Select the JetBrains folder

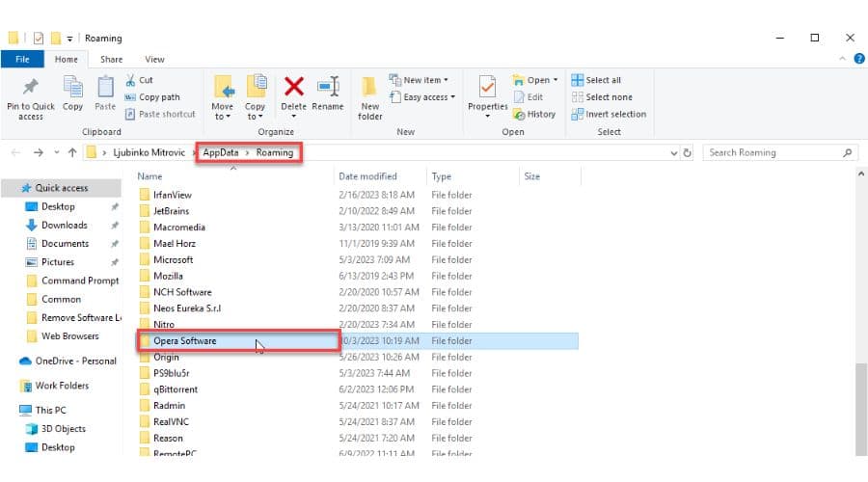click(171, 211)
